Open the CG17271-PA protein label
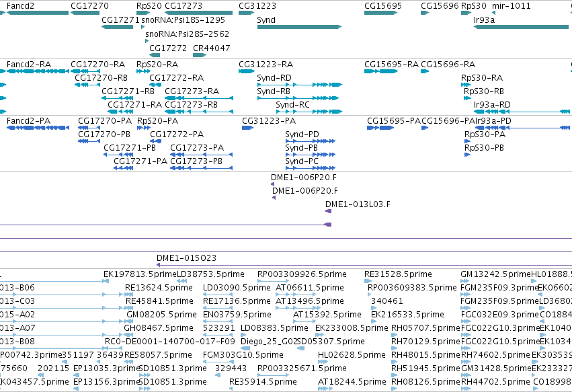 tap(140, 161)
